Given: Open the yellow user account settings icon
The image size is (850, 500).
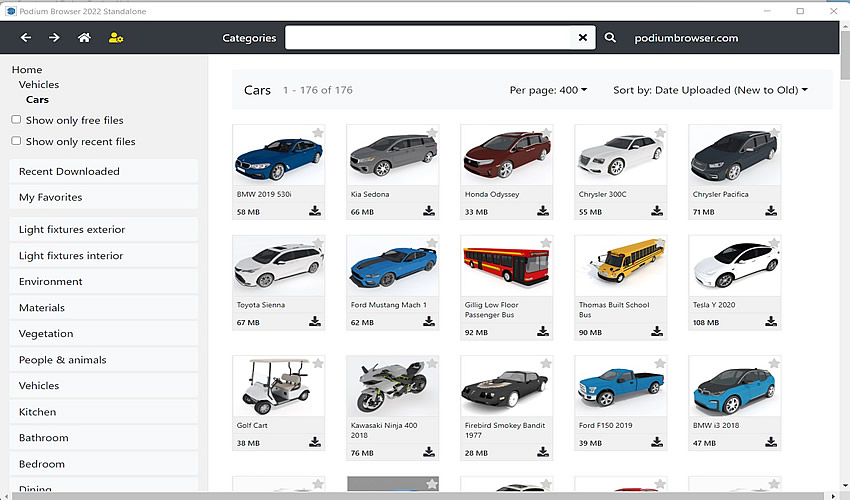Looking at the screenshot, I should (115, 37).
